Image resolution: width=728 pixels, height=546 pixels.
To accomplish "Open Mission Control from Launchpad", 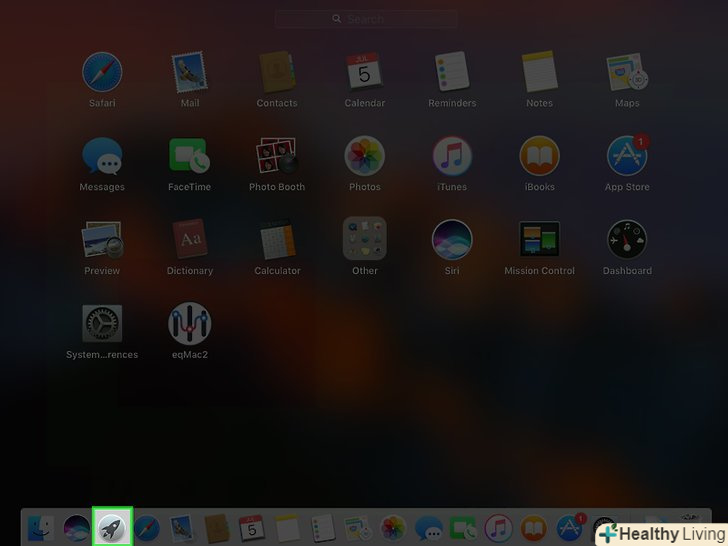I will click(539, 240).
